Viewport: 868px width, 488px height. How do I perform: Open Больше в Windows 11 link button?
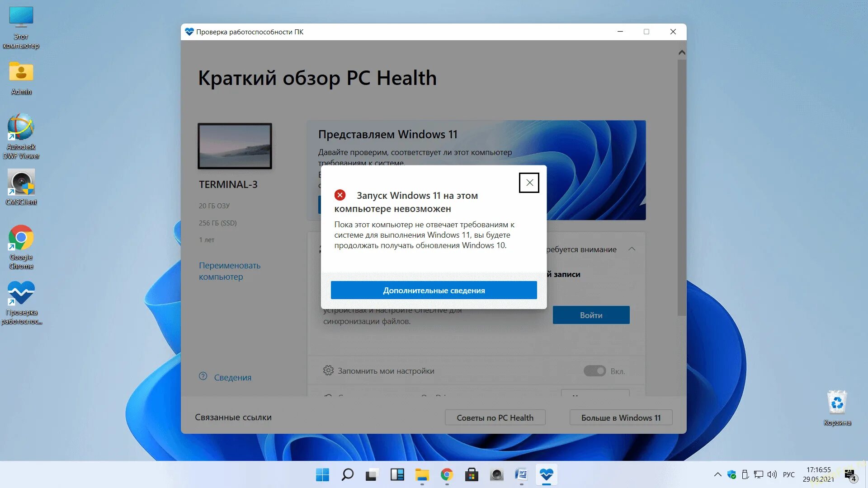(x=620, y=418)
